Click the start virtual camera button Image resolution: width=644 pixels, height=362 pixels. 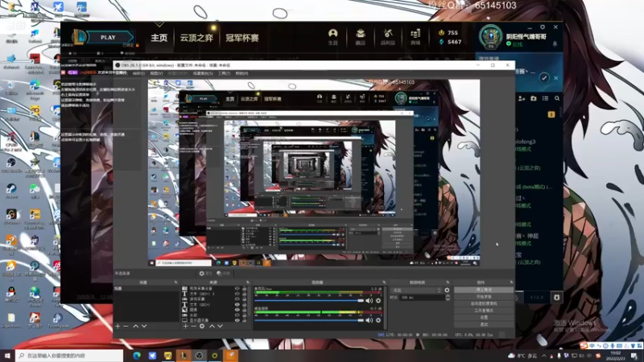(484, 304)
